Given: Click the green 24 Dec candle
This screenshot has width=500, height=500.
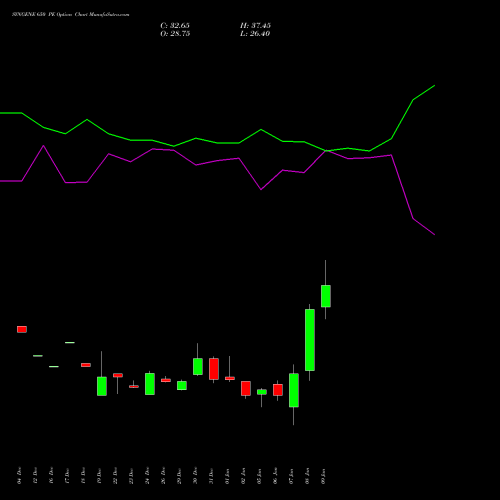Looking at the screenshot, I should click(x=150, y=384).
